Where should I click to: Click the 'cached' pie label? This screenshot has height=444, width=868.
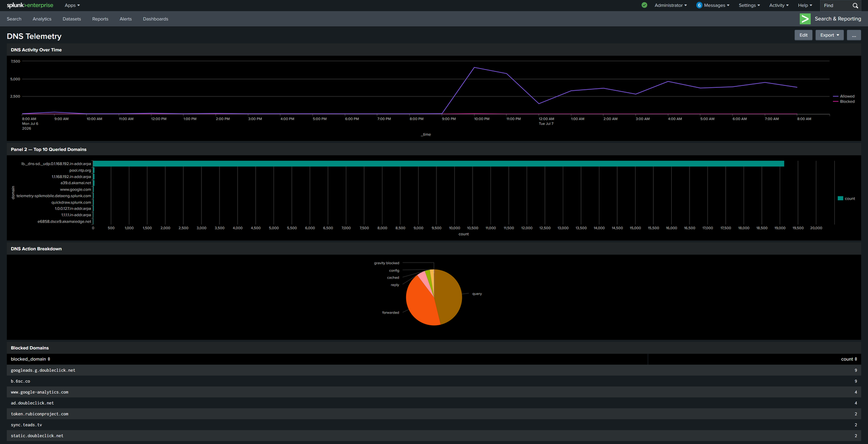tap(393, 277)
